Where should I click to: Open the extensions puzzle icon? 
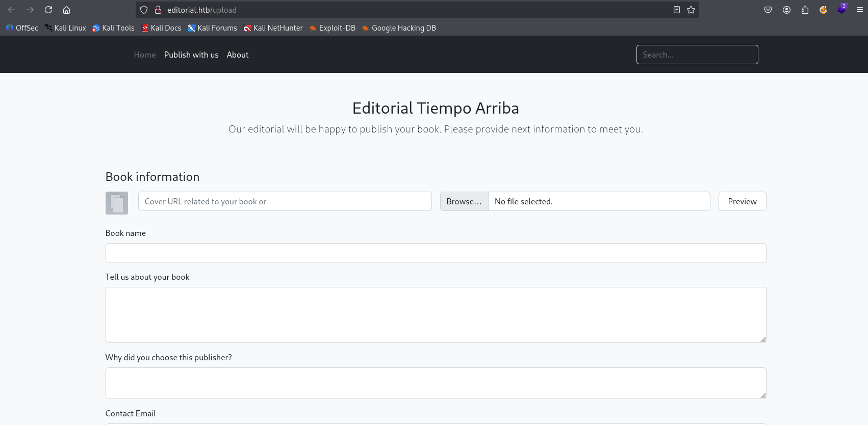[805, 10]
